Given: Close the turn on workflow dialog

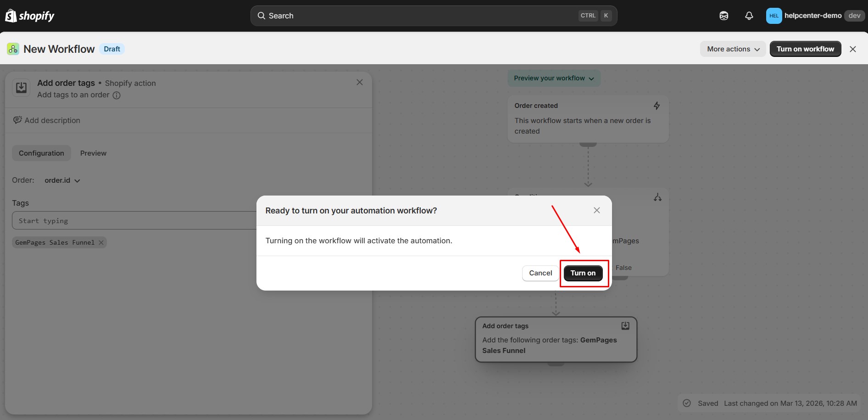Looking at the screenshot, I should [x=596, y=210].
